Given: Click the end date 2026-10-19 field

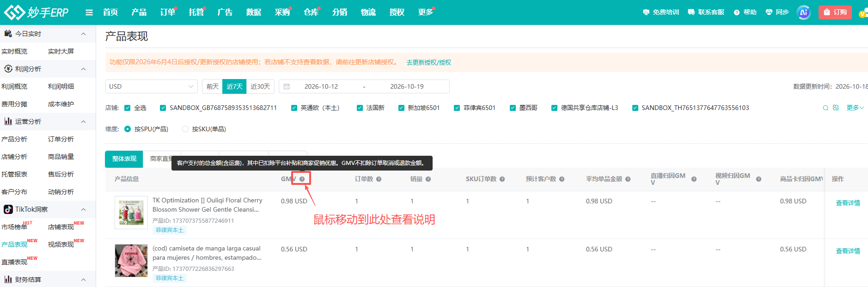Looking at the screenshot, I should [x=407, y=86].
